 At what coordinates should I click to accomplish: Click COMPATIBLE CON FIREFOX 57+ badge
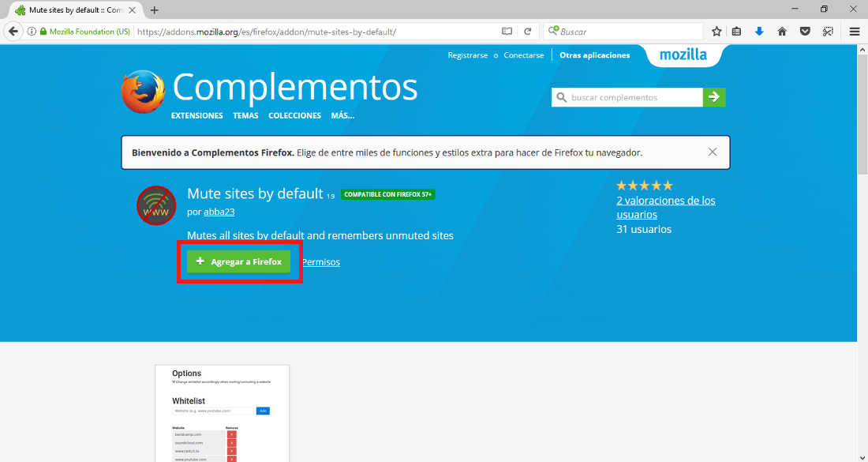[388, 194]
